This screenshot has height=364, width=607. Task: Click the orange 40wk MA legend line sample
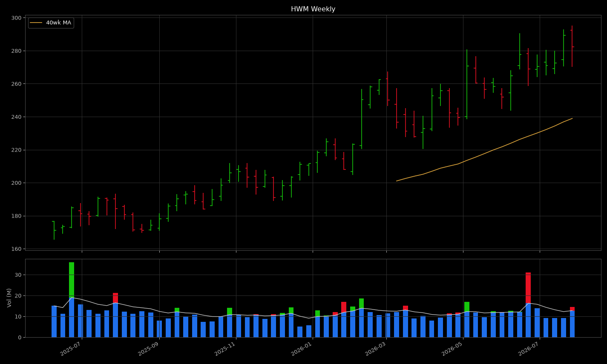click(36, 23)
